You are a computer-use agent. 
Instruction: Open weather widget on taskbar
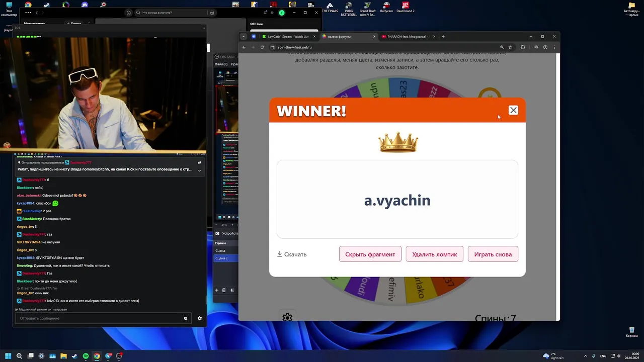[x=553, y=356]
